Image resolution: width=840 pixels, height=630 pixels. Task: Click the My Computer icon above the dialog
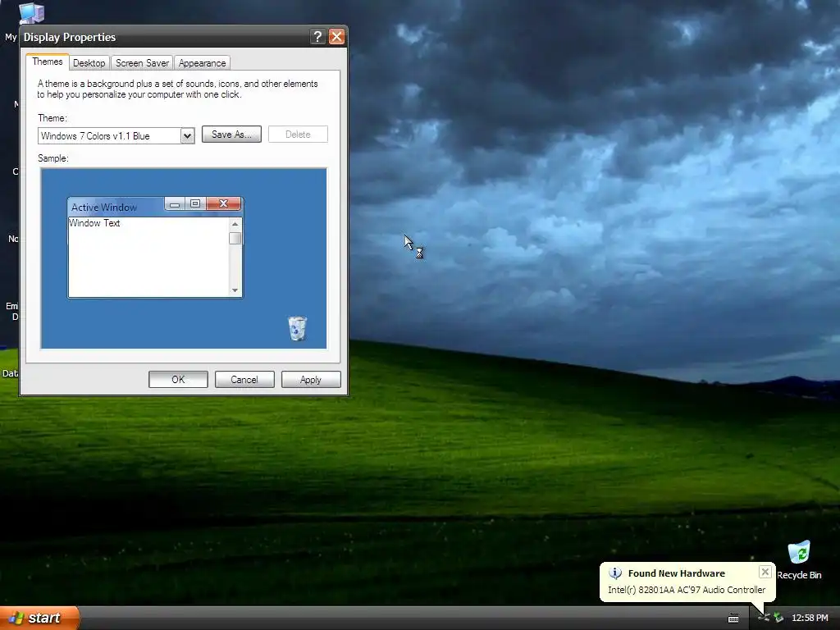31,12
